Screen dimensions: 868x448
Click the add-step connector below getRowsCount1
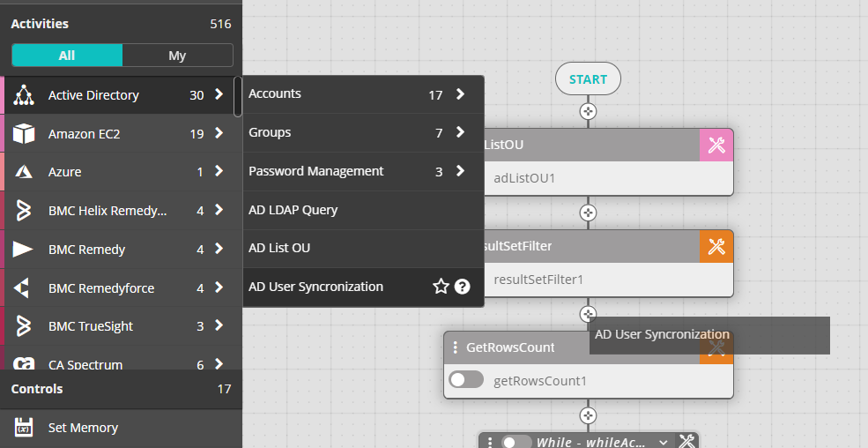click(x=588, y=415)
